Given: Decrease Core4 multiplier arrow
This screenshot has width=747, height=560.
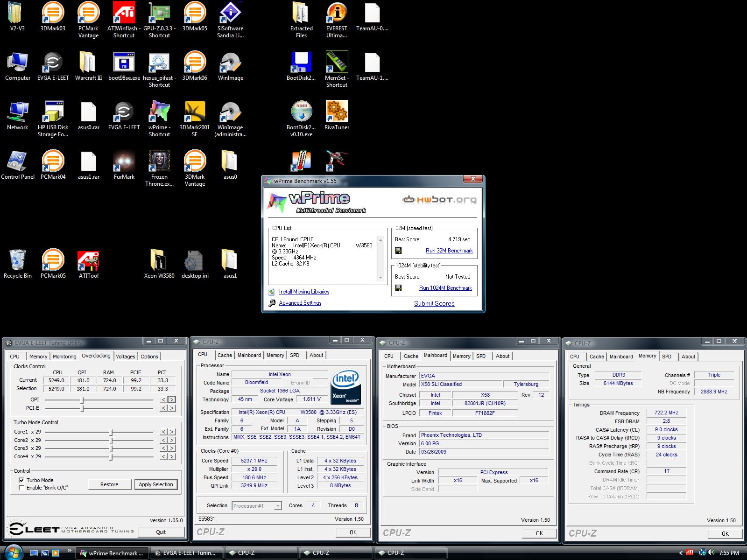Looking at the screenshot, I should click(x=163, y=456).
